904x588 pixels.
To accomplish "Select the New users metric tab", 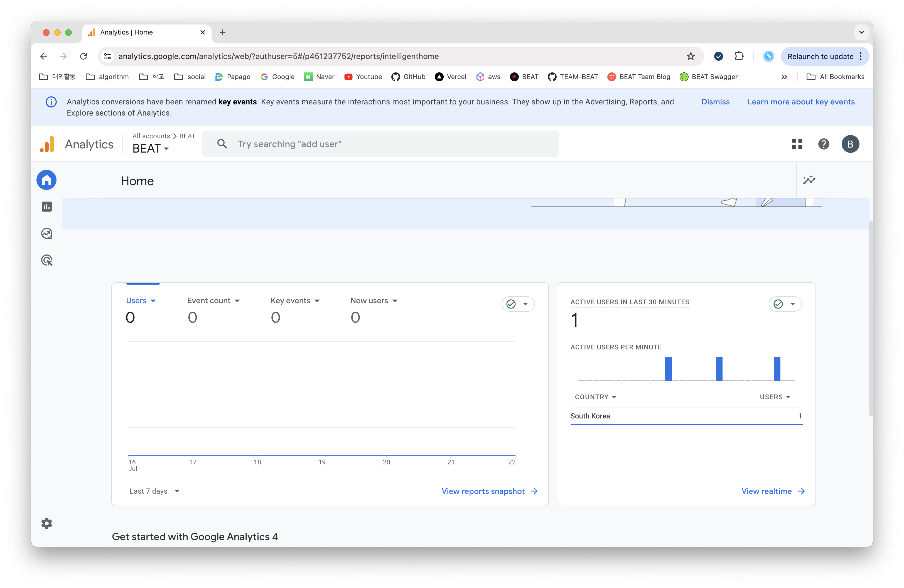I will pyautogui.click(x=374, y=300).
